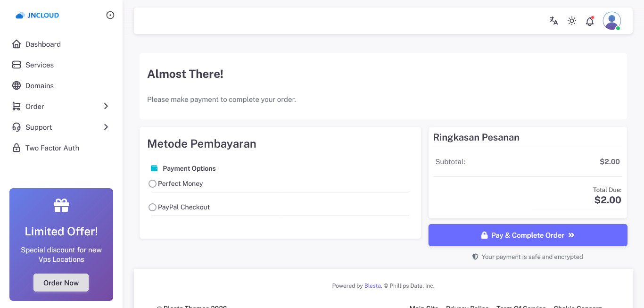Open the language translation icon
Image resolution: width=644 pixels, height=308 pixels.
pyautogui.click(x=554, y=21)
